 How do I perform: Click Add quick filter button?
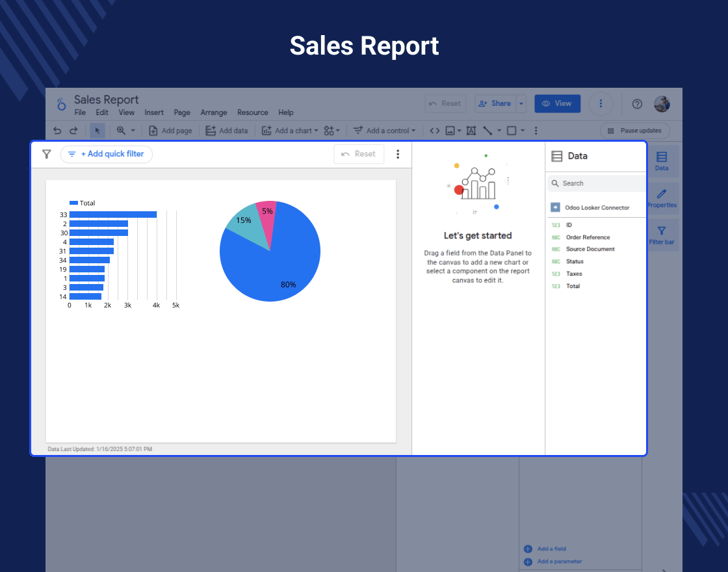pyautogui.click(x=107, y=154)
